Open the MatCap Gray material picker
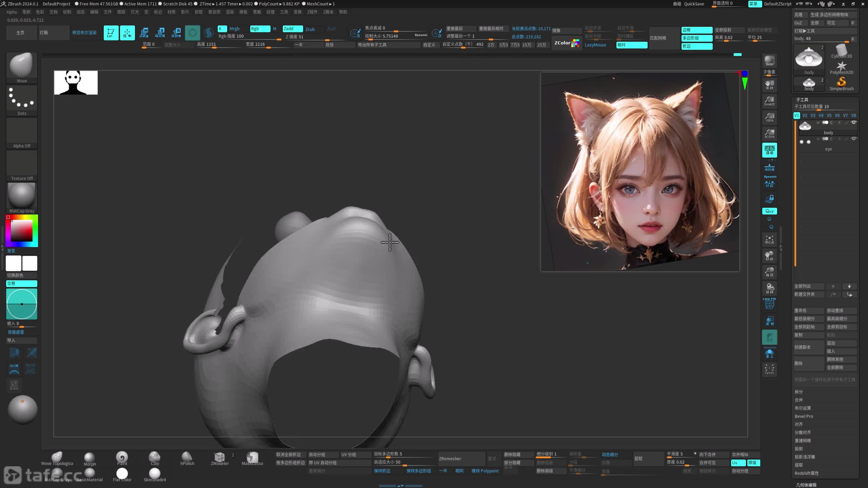868x488 pixels. click(x=22, y=198)
